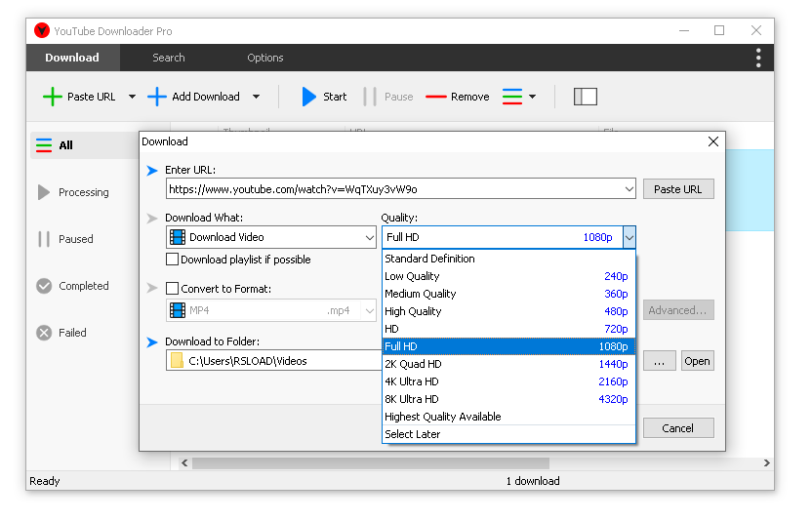Image resolution: width=812 pixels, height=521 pixels.
Task: Click the Download to Folder path field
Action: [x=274, y=360]
